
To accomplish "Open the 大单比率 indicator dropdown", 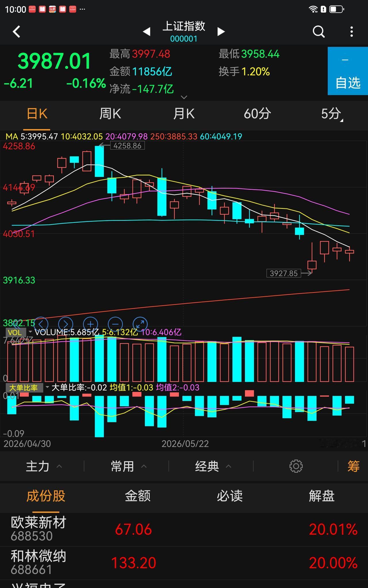I will point(28,388).
